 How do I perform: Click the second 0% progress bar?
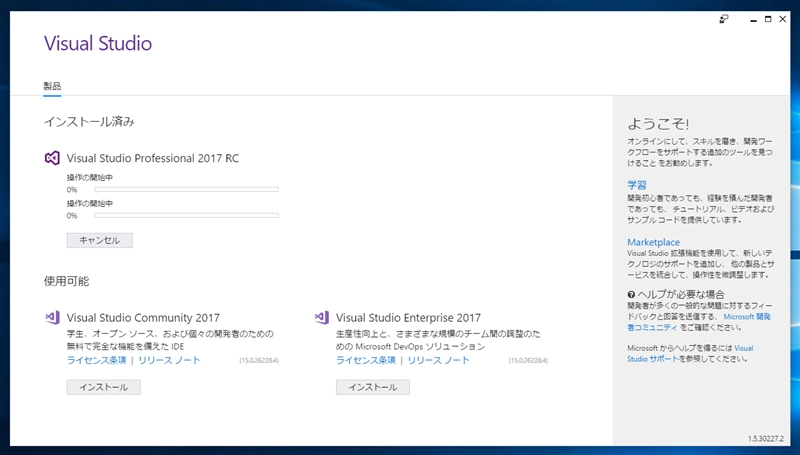(186, 215)
